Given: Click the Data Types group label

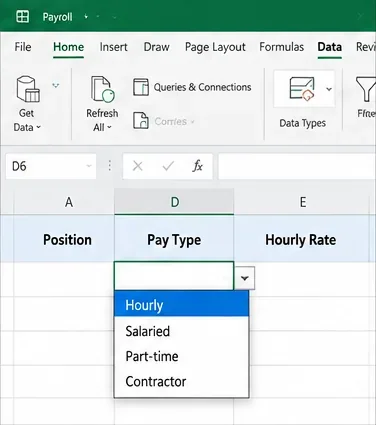Looking at the screenshot, I should pos(302,123).
